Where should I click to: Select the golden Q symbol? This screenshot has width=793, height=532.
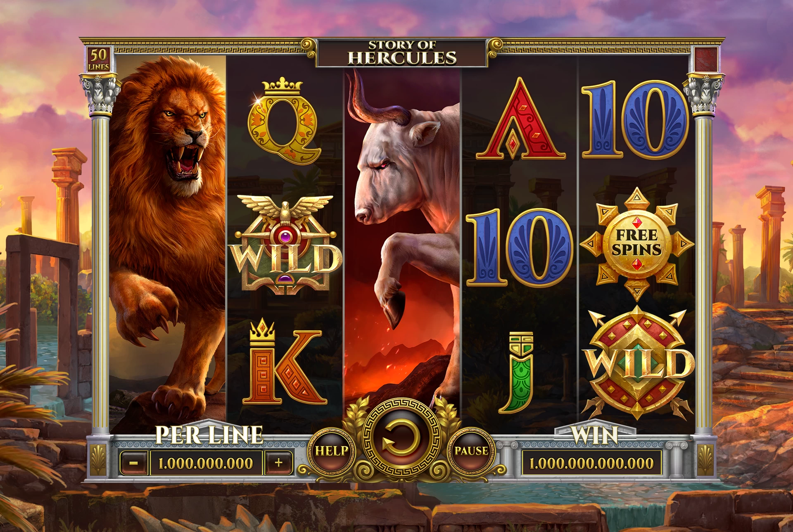(x=284, y=120)
